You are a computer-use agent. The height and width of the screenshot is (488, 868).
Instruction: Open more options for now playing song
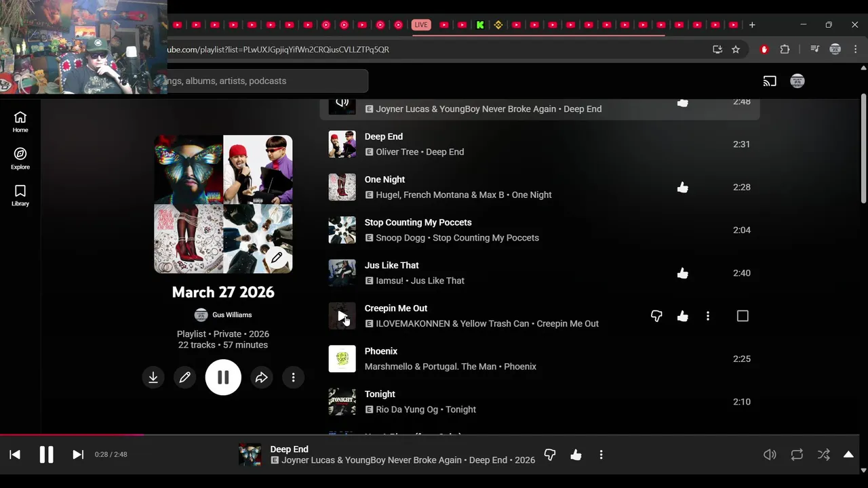[x=601, y=455]
